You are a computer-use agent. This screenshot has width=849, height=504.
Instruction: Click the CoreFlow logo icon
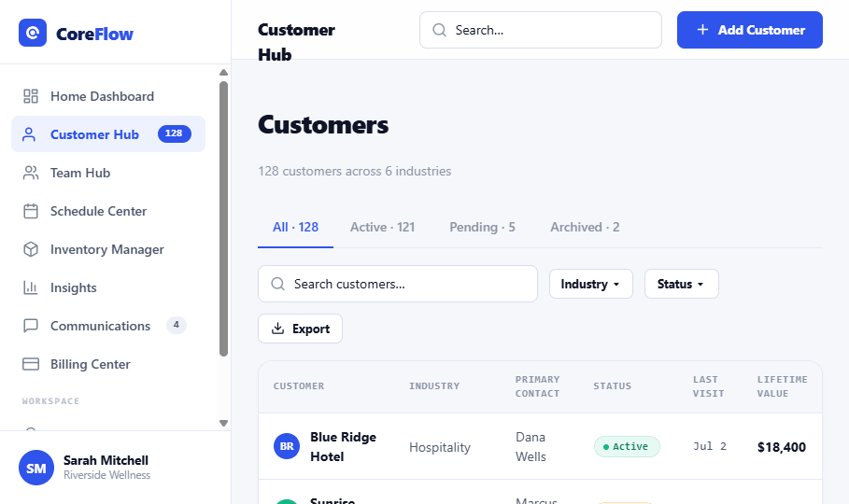pyautogui.click(x=33, y=33)
